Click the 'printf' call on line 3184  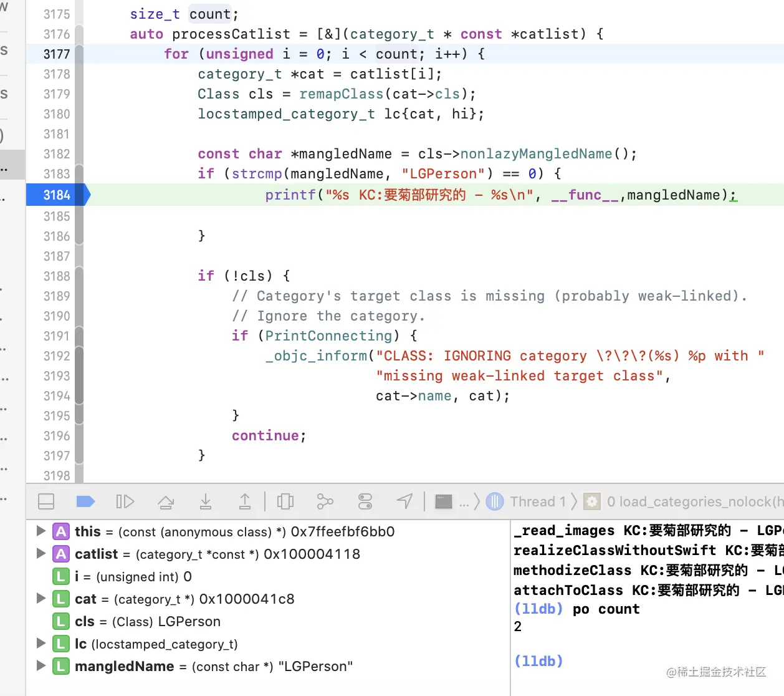coord(290,195)
